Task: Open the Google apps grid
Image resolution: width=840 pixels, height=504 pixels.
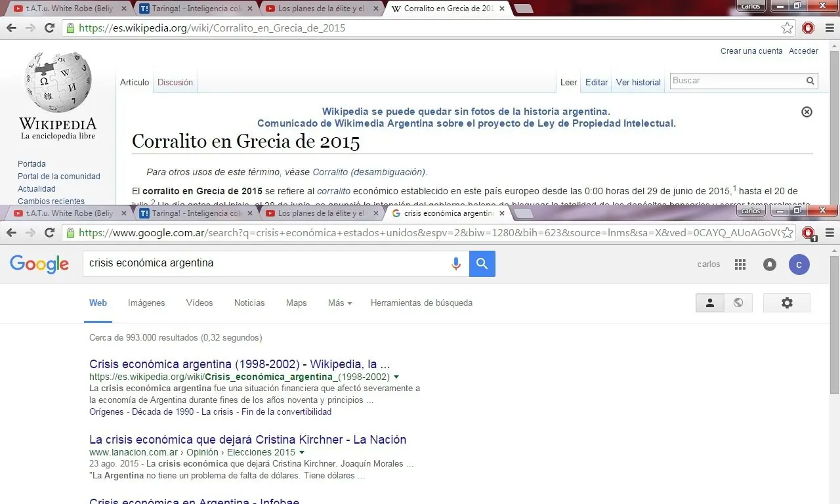Action: [x=740, y=264]
